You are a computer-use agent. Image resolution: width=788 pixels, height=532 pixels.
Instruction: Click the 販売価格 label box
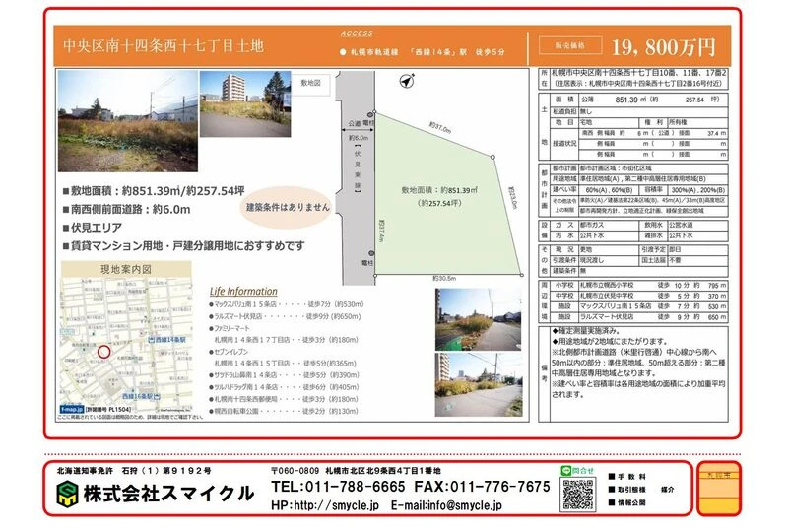click(x=570, y=45)
